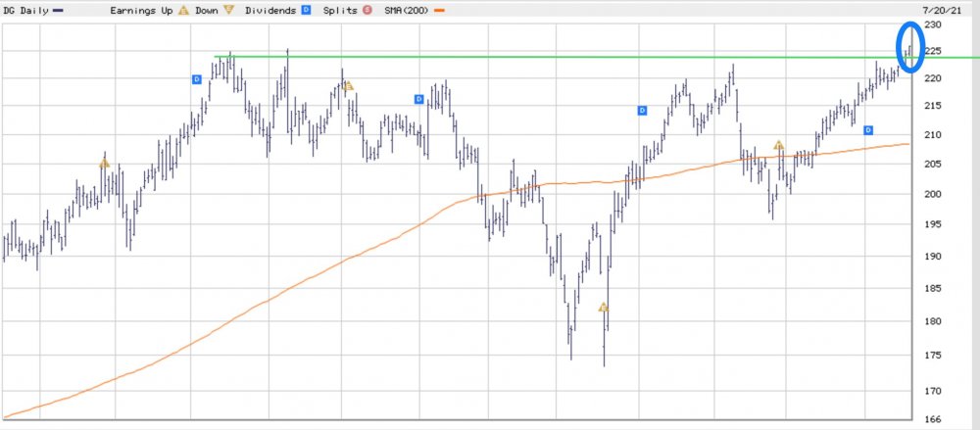Click the 210 price axis label
The image size is (980, 430).
point(932,134)
